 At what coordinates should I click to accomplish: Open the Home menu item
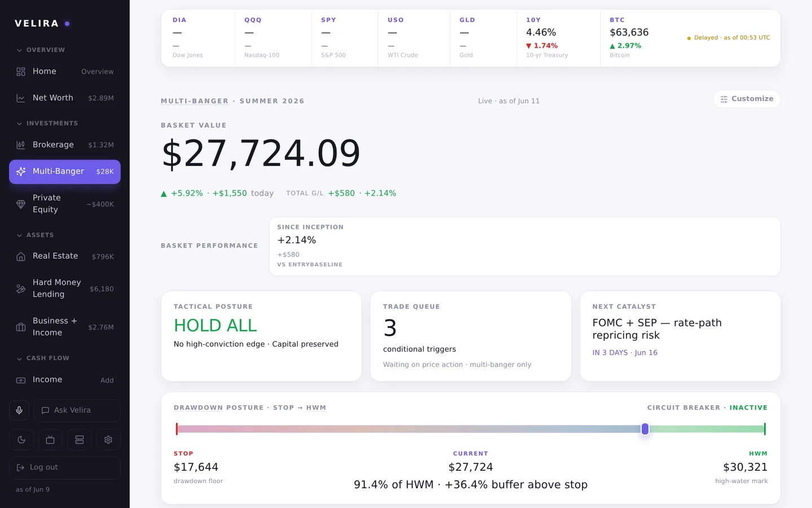65,72
